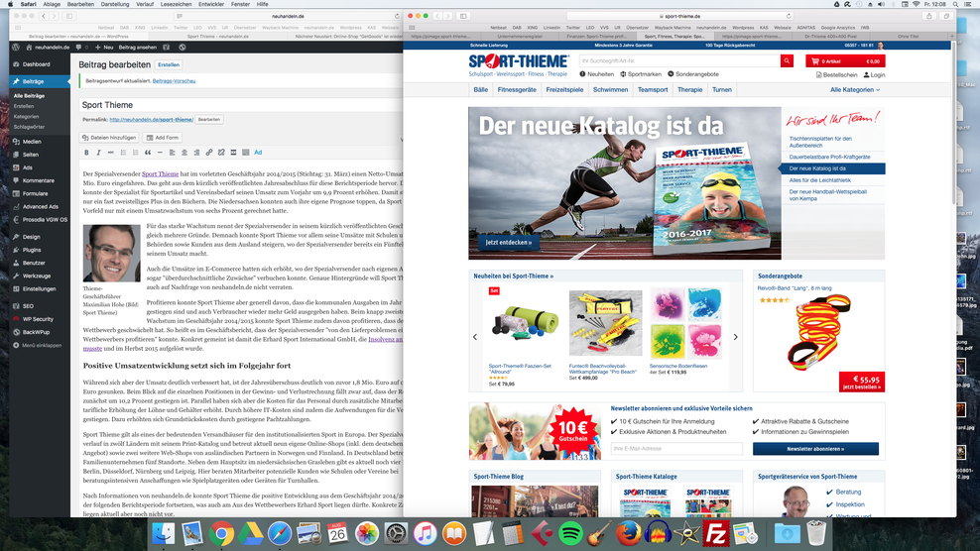This screenshot has width=980, height=551.
Task: Open Safari Lesezeichen menu
Action: [x=176, y=4]
